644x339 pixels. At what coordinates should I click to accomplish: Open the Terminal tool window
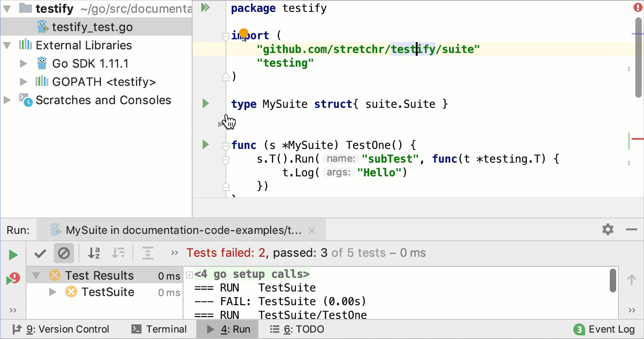[x=159, y=329]
